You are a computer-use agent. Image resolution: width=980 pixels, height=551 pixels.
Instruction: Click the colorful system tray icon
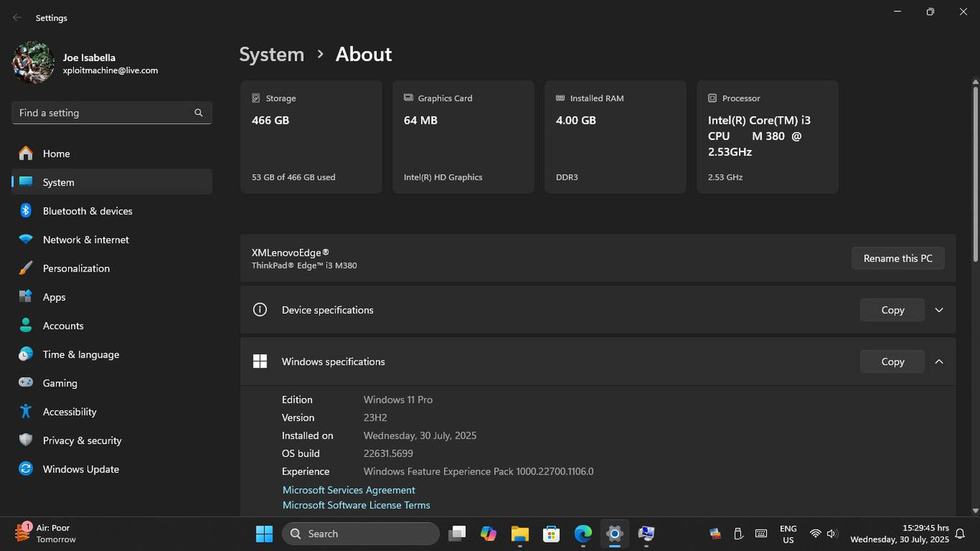pyautogui.click(x=715, y=533)
